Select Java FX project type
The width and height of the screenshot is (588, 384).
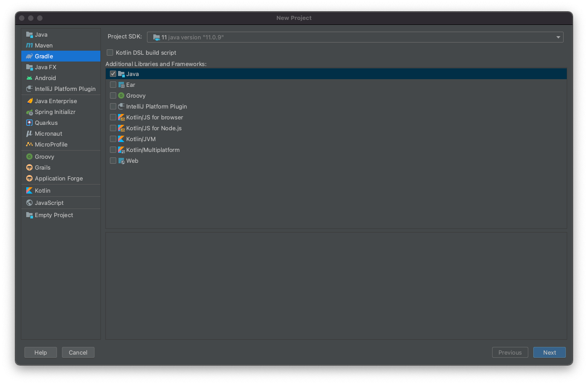(x=61, y=67)
